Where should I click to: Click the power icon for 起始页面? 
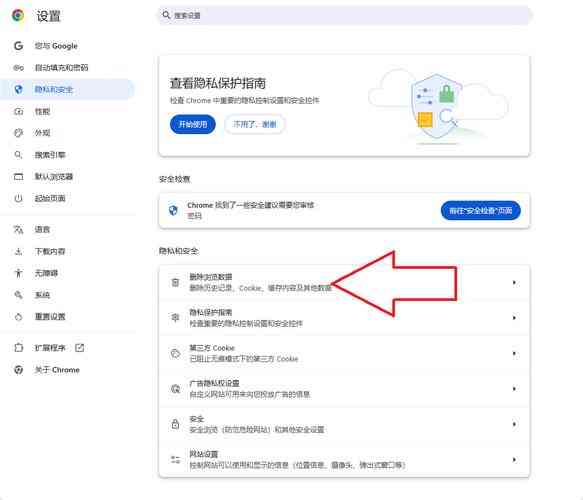18,198
